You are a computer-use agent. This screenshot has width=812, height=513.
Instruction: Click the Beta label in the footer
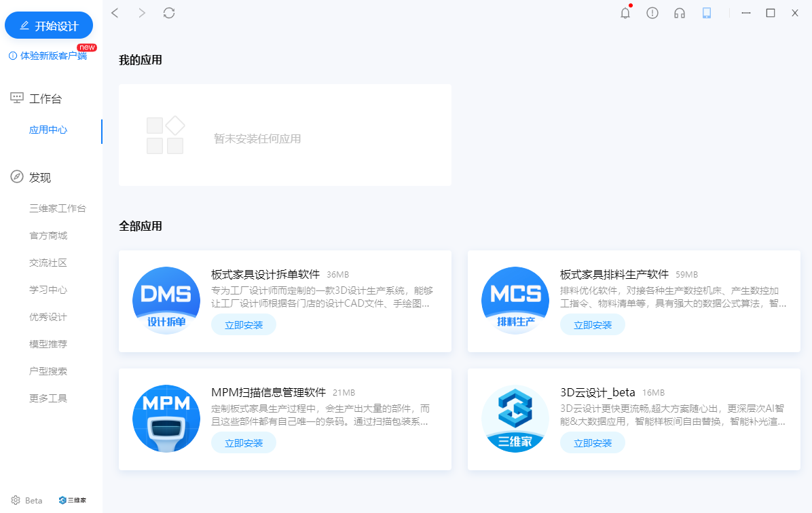coord(34,501)
